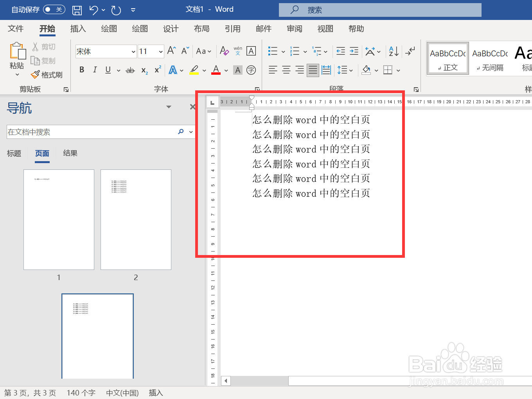Screen dimensions: 532x399
Task: Toggle center alignment
Action: click(x=286, y=70)
